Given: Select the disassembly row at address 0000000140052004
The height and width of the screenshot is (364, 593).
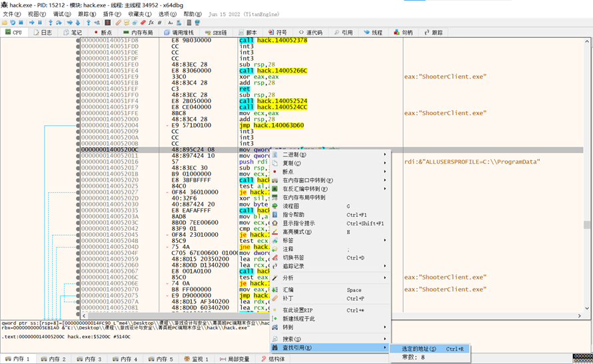Looking at the screenshot, I should click(113, 125).
